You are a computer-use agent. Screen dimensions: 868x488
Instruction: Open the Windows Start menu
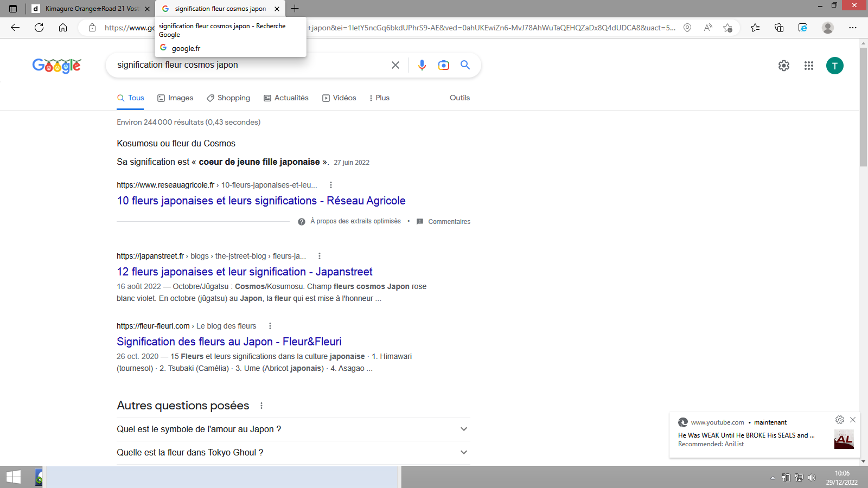click(x=14, y=477)
